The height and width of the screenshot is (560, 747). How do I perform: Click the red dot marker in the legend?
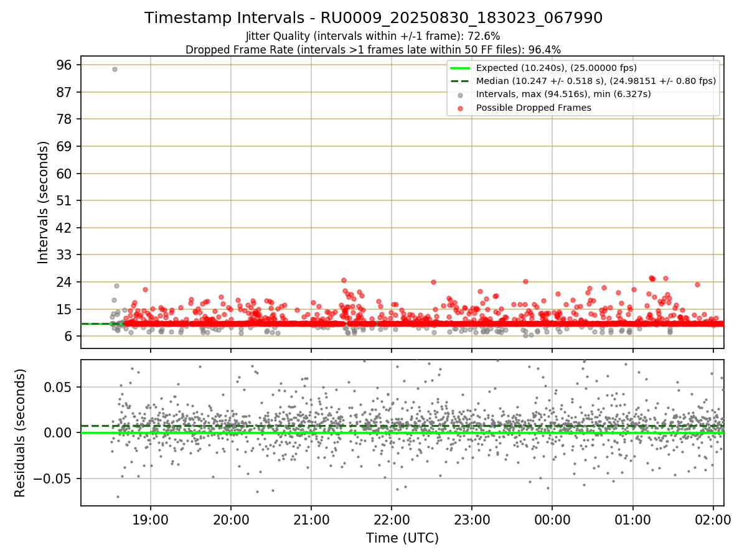460,108
